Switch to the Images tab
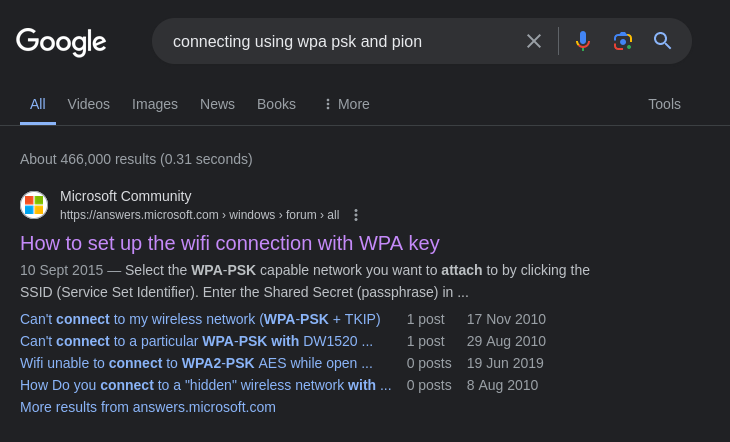 pos(155,104)
